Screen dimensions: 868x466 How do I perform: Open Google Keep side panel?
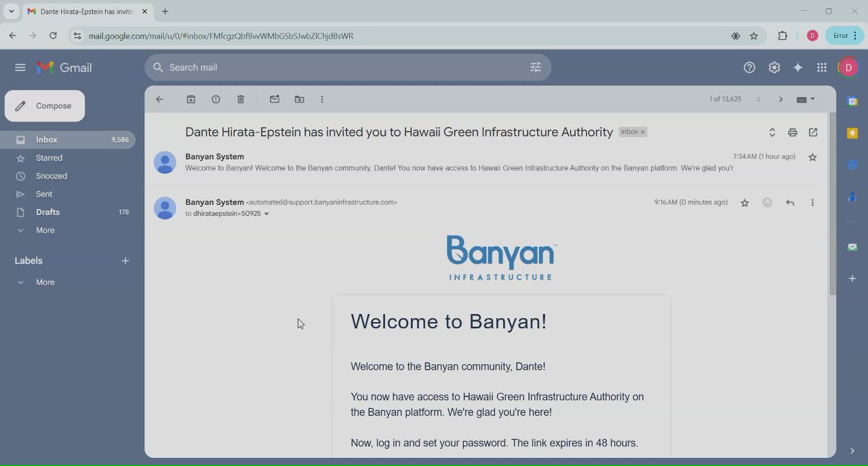[x=852, y=133]
